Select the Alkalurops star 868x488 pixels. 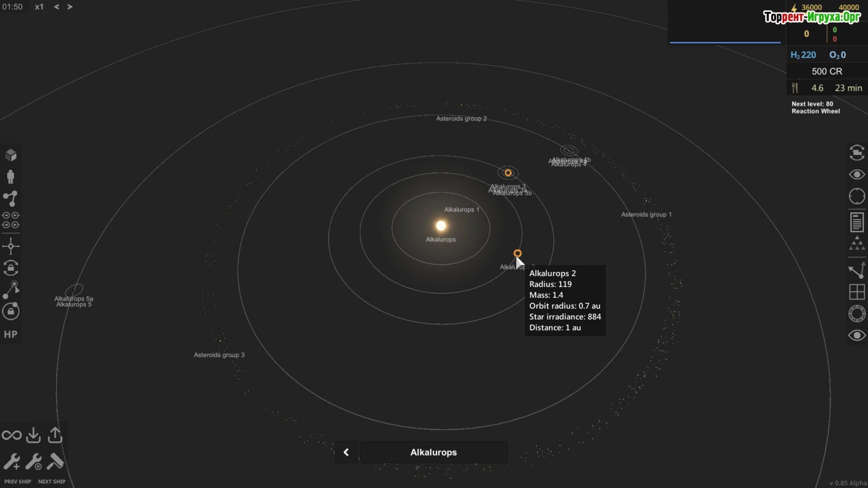441,226
